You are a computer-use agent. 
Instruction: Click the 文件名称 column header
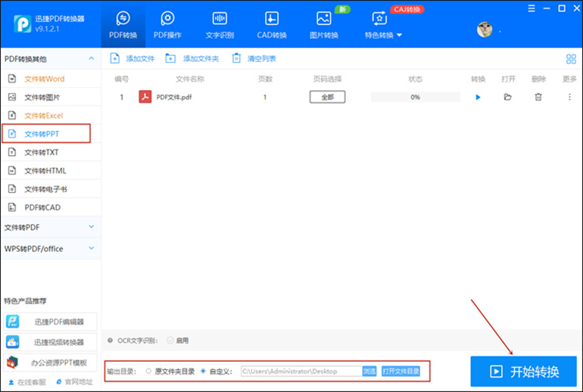coord(190,79)
